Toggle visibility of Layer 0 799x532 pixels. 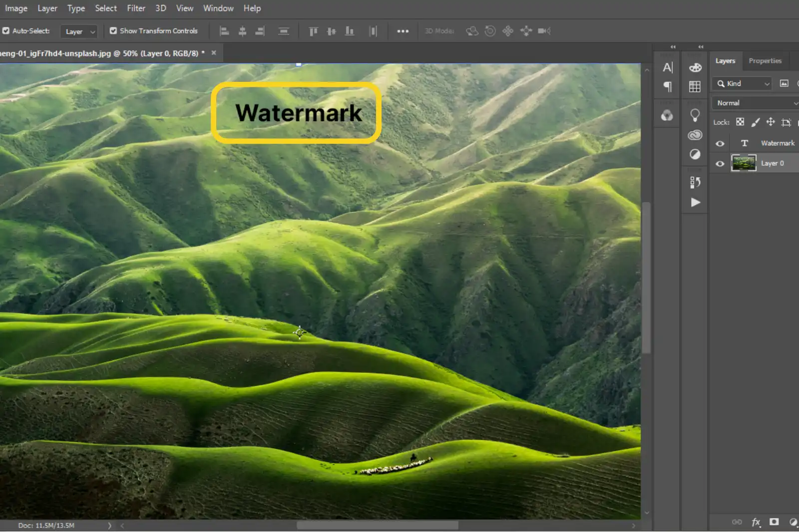[x=719, y=163]
